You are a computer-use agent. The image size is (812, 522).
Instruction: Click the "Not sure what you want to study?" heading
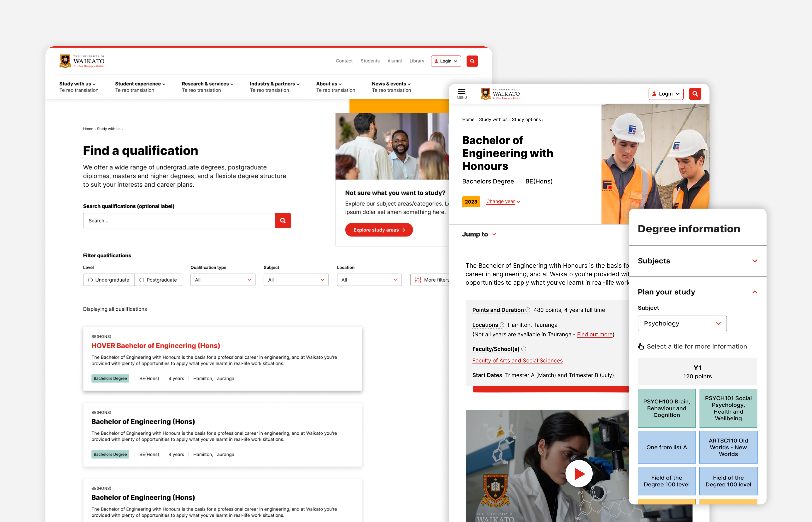[x=395, y=193]
